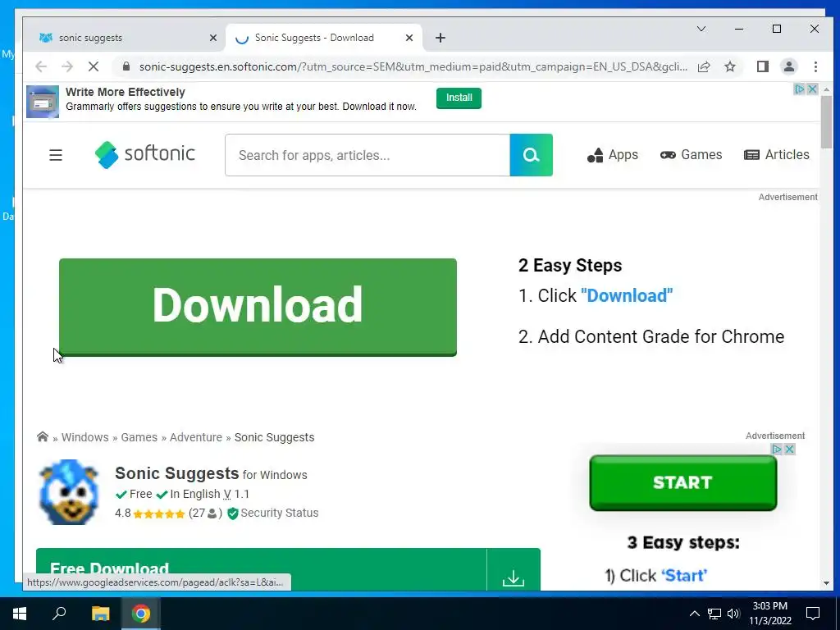Click the padlock site info icon
This screenshot has height=630, width=840.
tap(126, 66)
